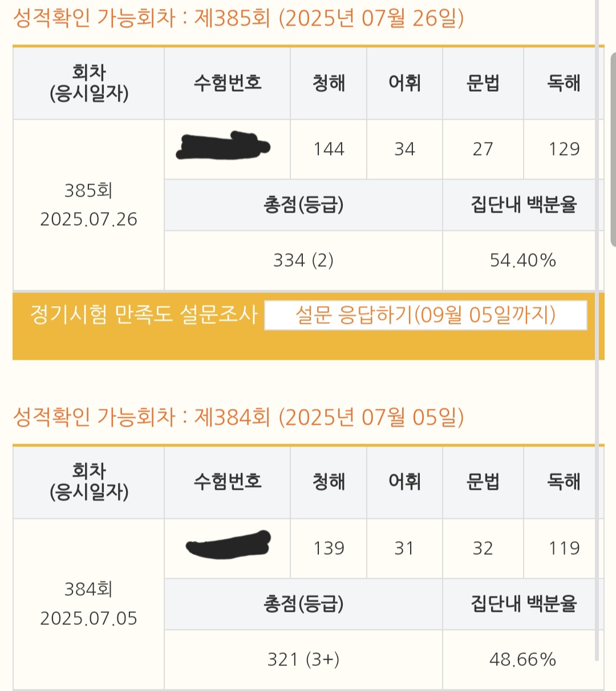Click the 385회 2025.07.26 test date cell
616x691 pixels.
[88, 205]
